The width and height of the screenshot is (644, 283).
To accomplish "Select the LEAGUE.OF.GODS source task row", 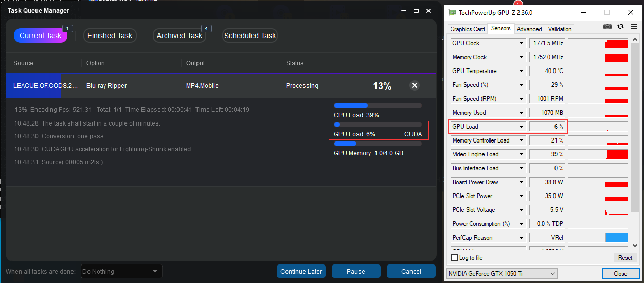I will click(x=221, y=85).
